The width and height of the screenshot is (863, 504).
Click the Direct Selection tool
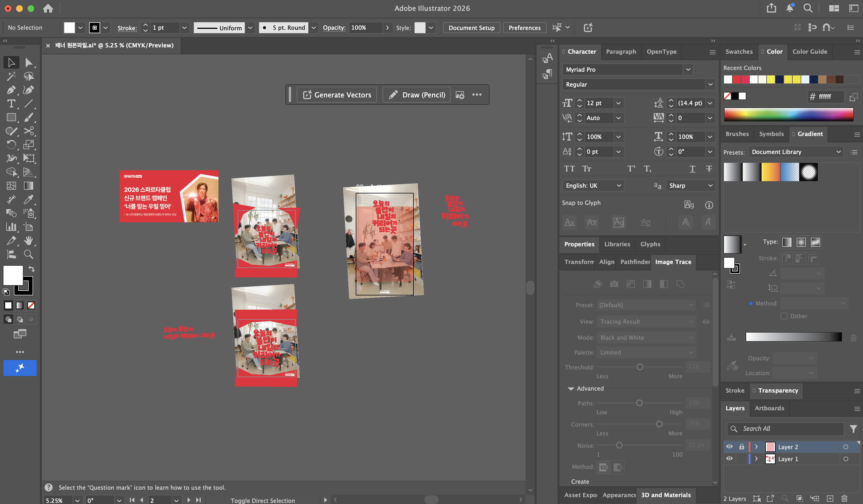click(29, 62)
